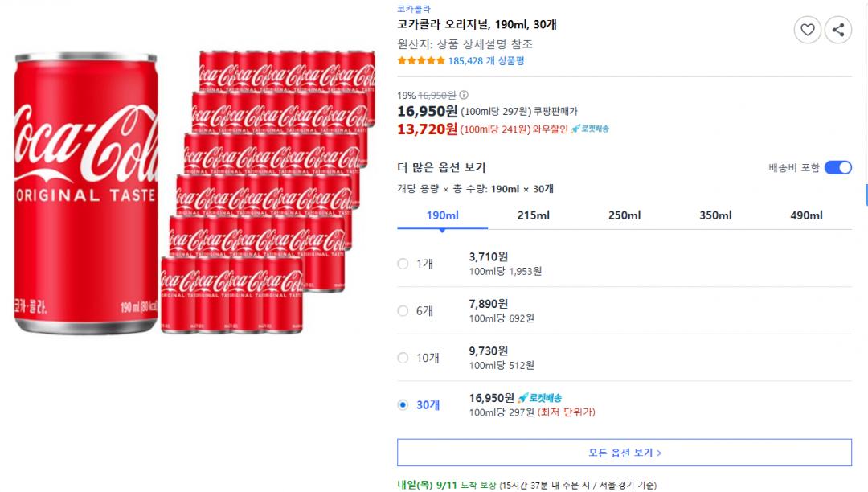Switch to the 190ml tab
868x492 pixels.
pyautogui.click(x=442, y=215)
